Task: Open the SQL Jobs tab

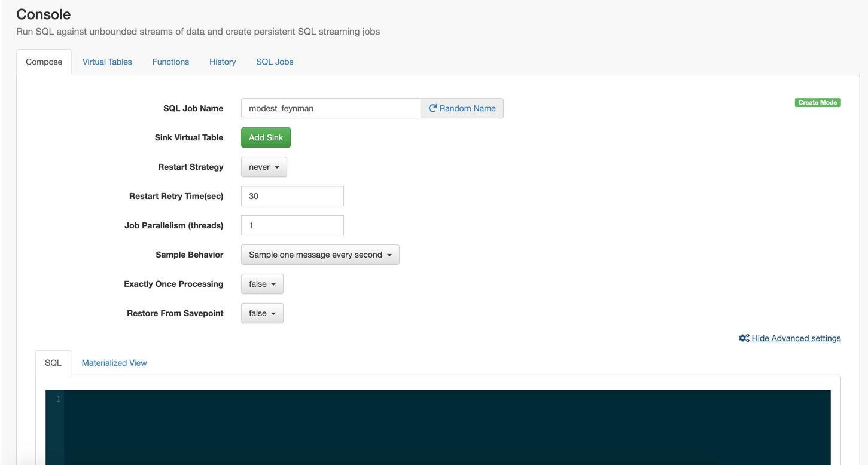Action: pyautogui.click(x=275, y=62)
